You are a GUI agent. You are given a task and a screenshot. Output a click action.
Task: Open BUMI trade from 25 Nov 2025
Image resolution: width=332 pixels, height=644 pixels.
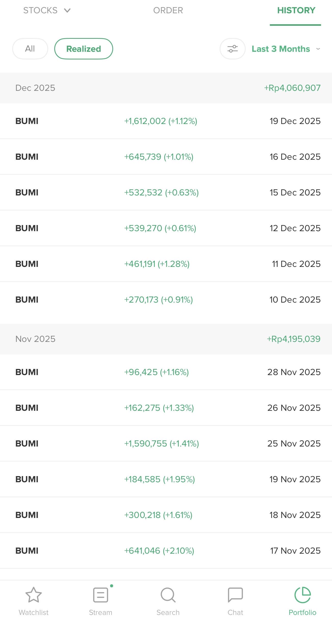point(166,443)
